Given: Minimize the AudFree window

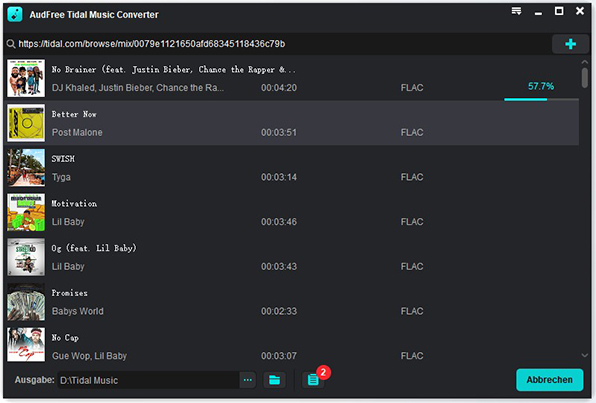Looking at the screenshot, I should (538, 14).
